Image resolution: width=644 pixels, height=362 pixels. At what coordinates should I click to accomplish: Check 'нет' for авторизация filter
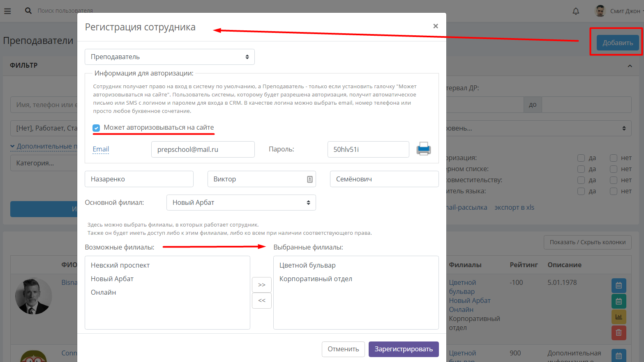click(614, 158)
